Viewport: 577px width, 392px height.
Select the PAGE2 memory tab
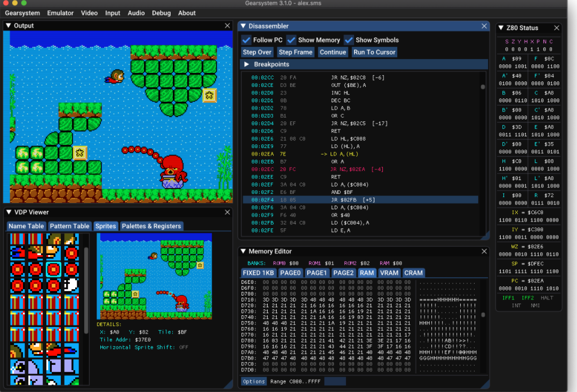(x=343, y=273)
